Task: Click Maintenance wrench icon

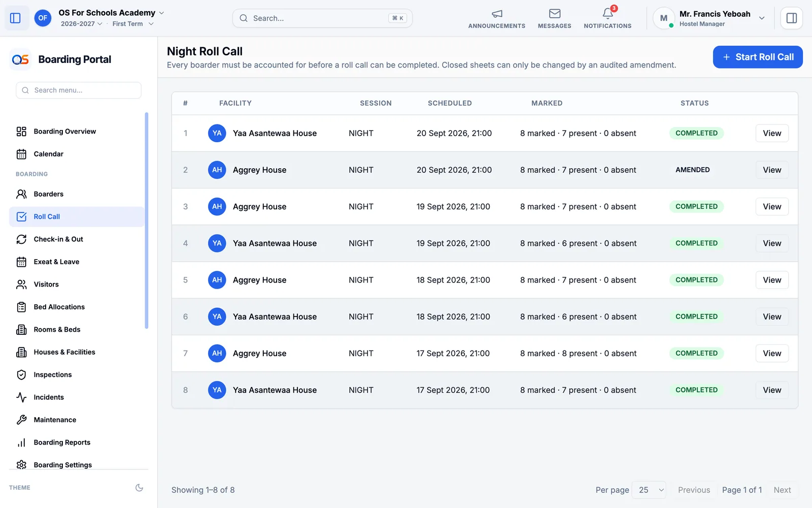Action: point(21,420)
